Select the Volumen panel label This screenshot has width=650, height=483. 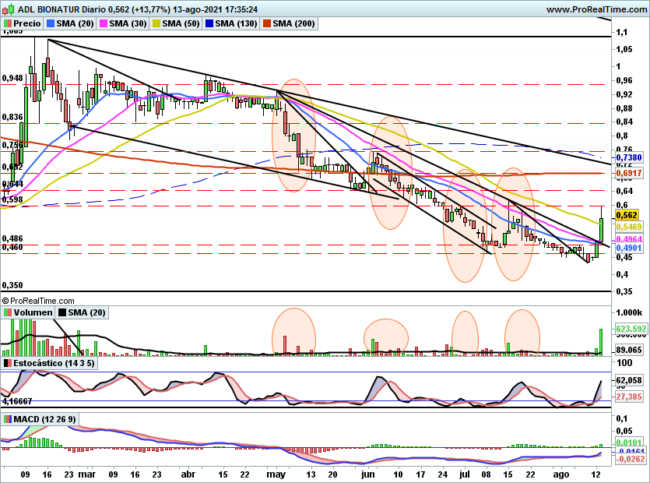33,313
